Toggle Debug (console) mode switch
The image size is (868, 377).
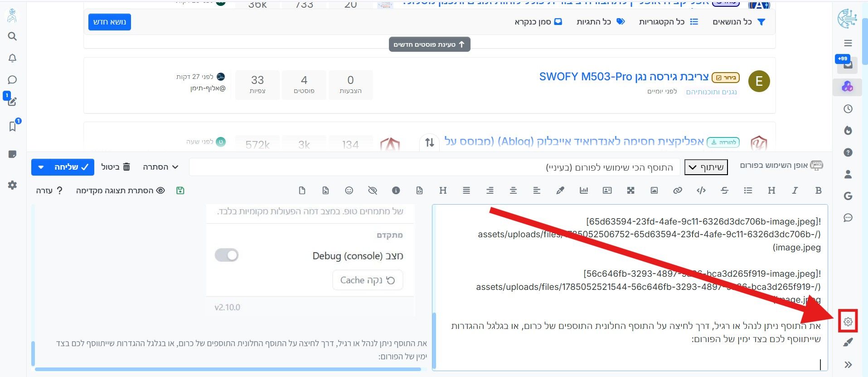[227, 255]
